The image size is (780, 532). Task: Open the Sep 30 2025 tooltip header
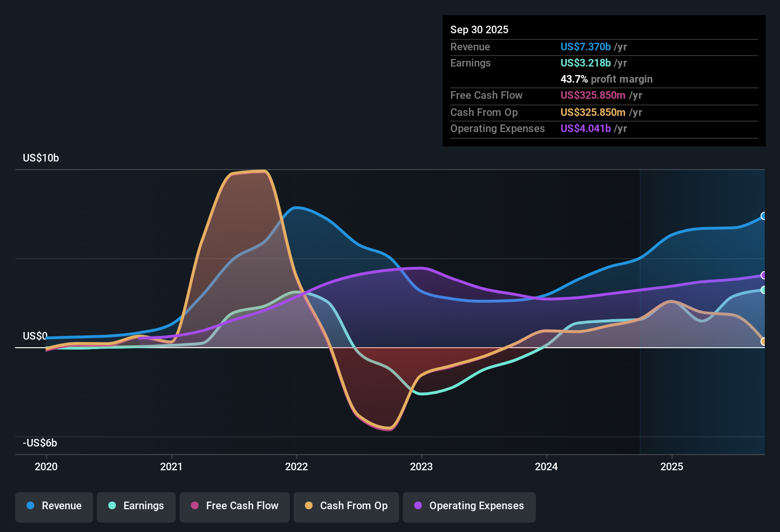click(479, 29)
